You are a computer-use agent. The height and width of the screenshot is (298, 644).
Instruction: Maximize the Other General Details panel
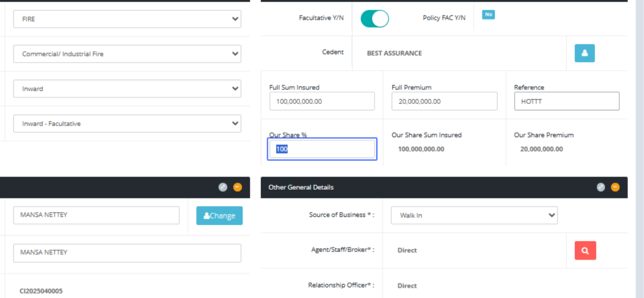601,187
